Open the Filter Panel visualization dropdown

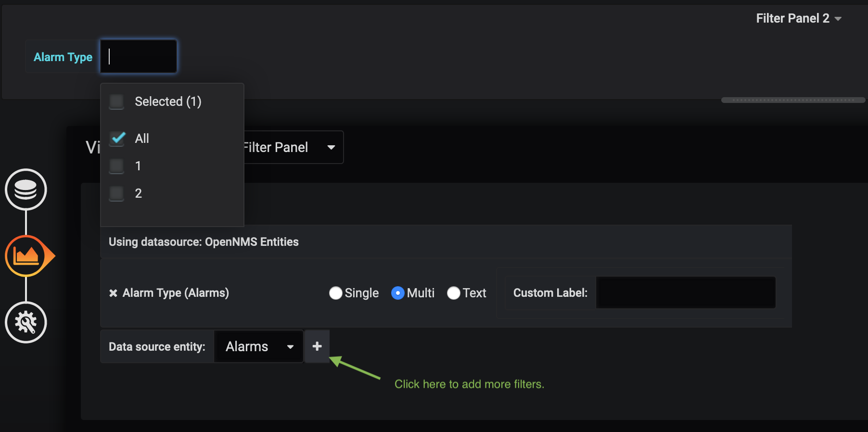click(331, 147)
